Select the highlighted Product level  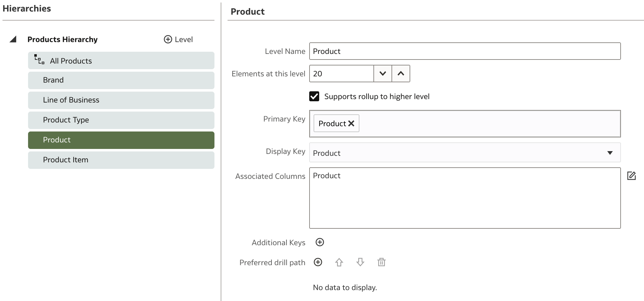click(121, 140)
